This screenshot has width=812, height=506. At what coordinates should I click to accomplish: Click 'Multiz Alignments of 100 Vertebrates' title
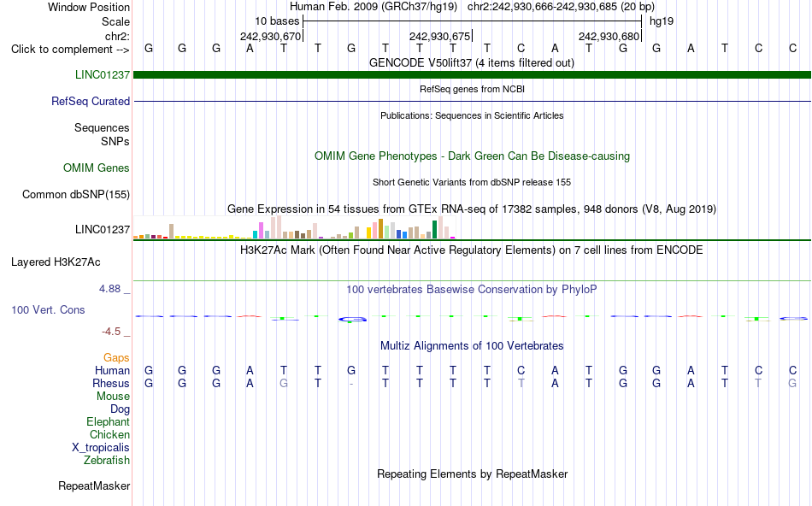(472, 345)
